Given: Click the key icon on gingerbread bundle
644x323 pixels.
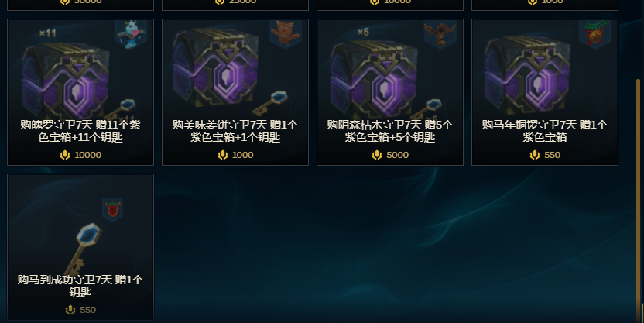Looking at the screenshot, I should pos(270,103).
